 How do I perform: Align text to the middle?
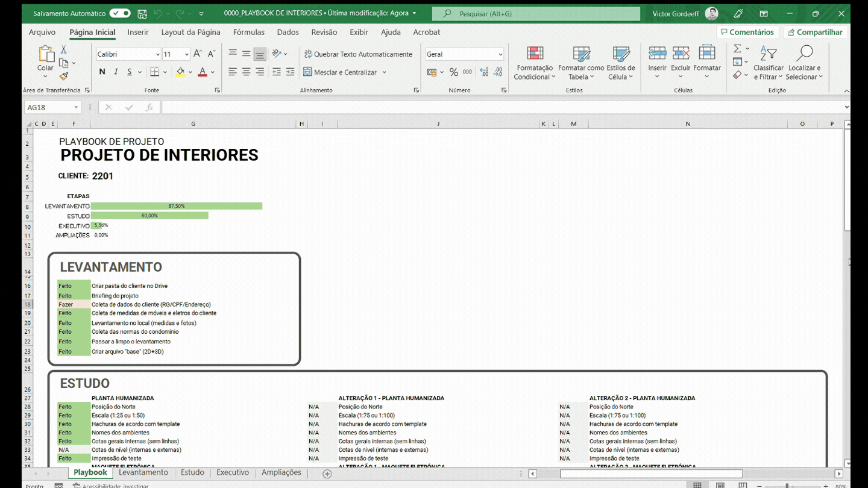pos(247,54)
